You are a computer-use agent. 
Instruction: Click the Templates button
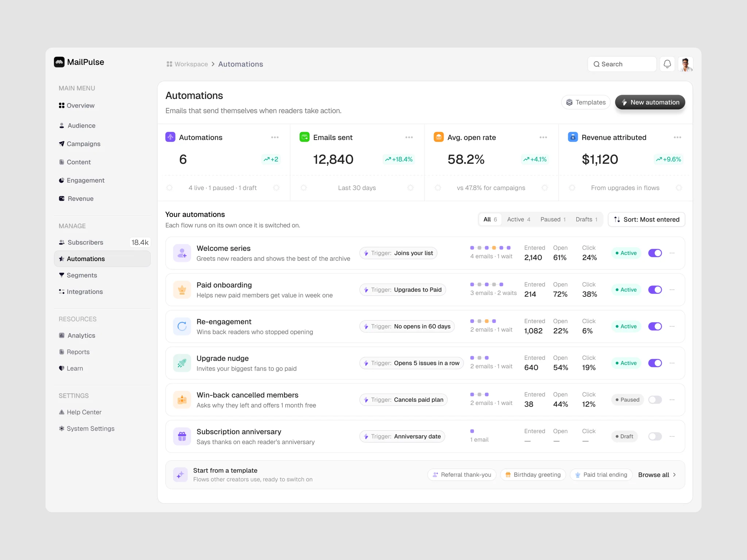586,102
